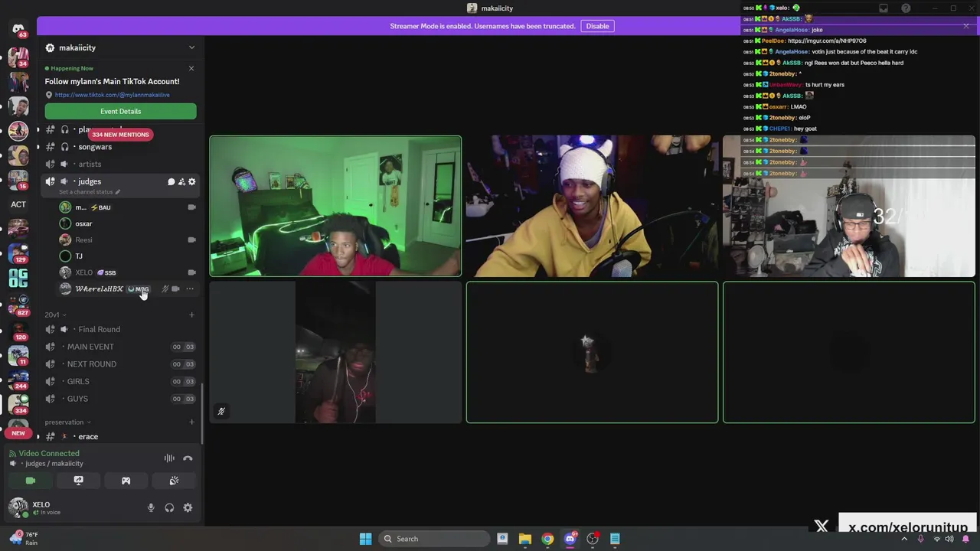Click the Windows taskbar Search box
Viewport: 980px width, 551px height.
[x=435, y=539]
